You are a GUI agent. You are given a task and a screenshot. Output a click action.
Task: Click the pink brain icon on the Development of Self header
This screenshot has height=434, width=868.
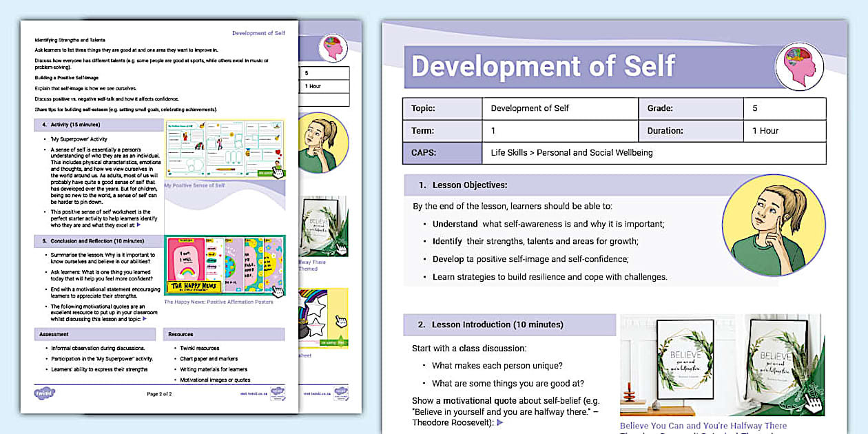point(799,65)
